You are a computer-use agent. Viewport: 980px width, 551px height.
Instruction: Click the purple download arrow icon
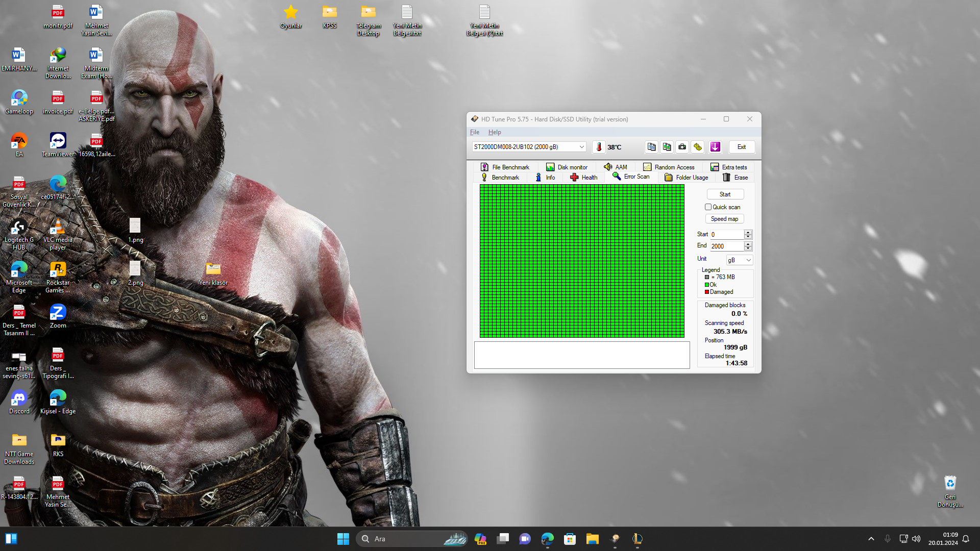coord(715,147)
